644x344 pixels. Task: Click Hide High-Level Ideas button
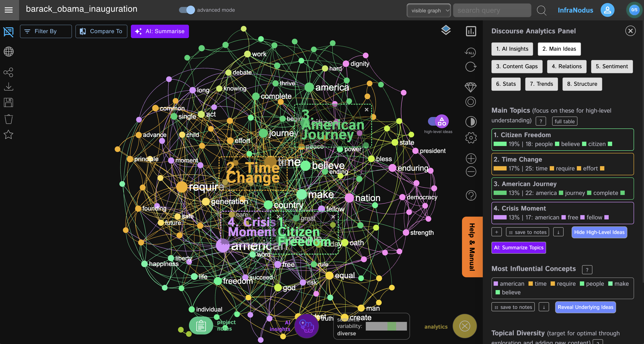tap(599, 232)
